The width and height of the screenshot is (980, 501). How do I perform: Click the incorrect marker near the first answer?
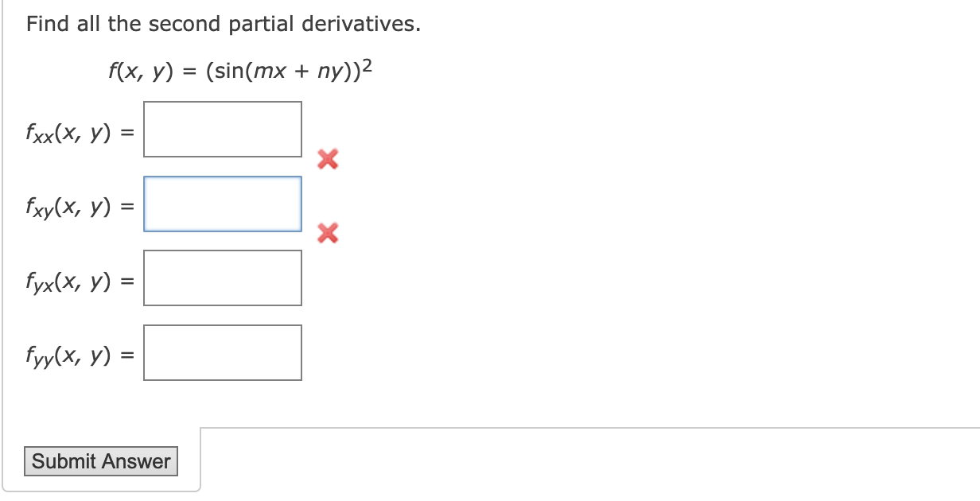pyautogui.click(x=326, y=160)
